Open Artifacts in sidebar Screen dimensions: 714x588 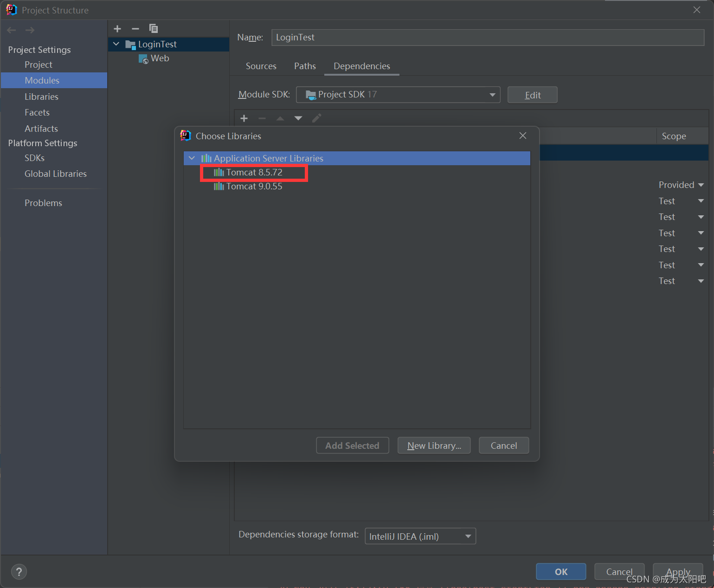tap(41, 129)
